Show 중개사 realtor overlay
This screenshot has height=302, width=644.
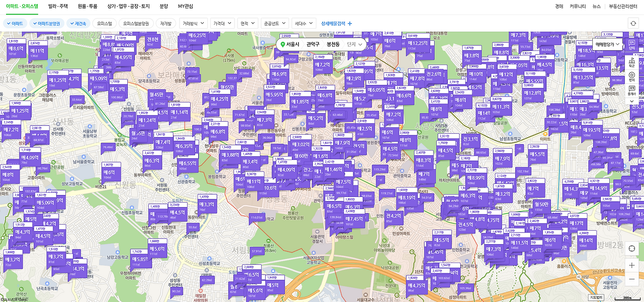[x=632, y=91]
